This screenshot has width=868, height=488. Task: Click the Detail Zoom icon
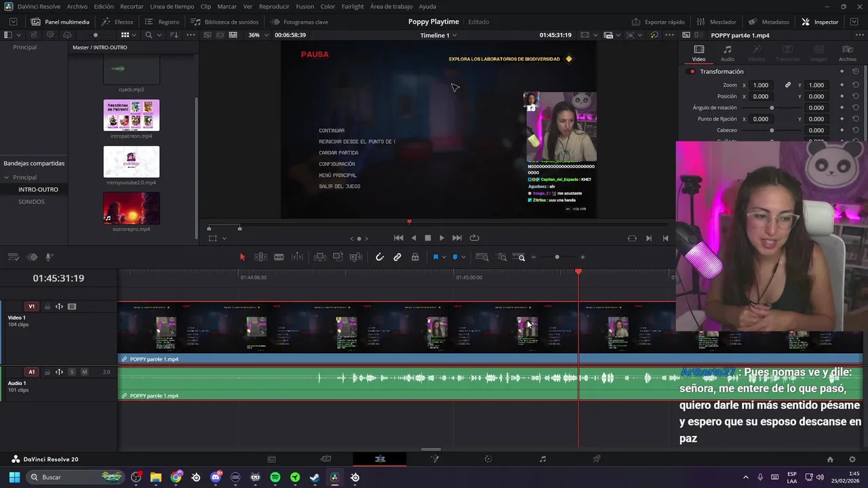[x=502, y=257]
